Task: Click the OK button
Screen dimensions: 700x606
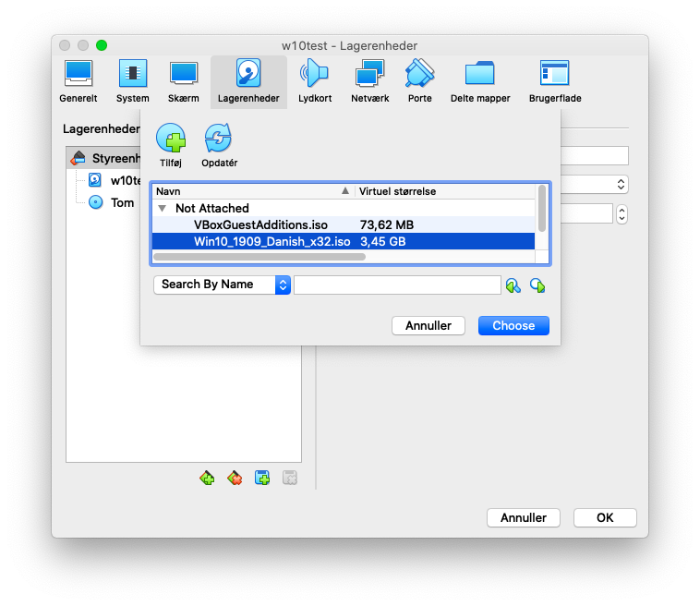Action: pos(605,517)
